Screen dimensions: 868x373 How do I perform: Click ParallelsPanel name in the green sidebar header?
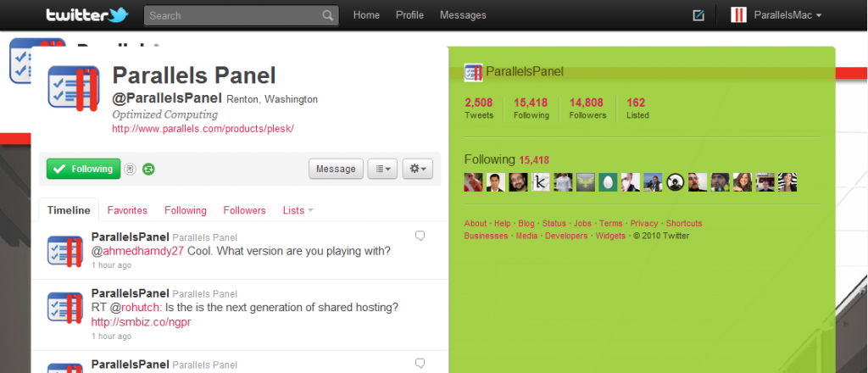[x=525, y=71]
